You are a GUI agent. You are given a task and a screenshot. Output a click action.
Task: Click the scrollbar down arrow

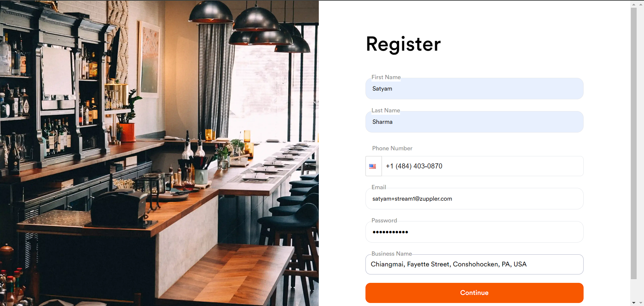(x=634, y=303)
